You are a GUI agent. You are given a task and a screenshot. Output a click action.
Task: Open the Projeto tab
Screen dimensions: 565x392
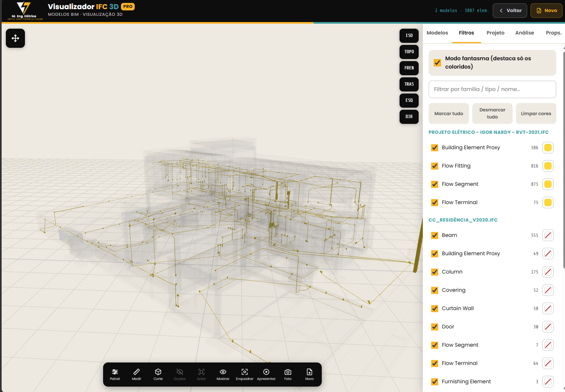click(x=496, y=33)
